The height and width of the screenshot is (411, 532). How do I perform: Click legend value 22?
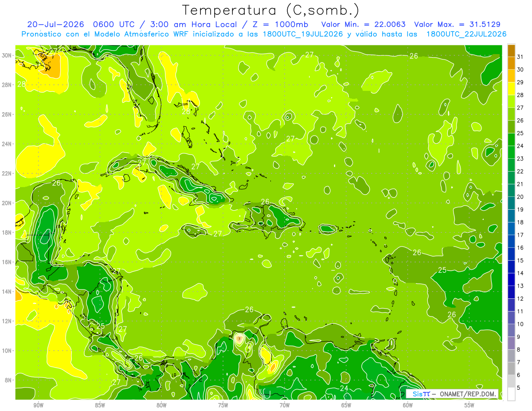520,171
